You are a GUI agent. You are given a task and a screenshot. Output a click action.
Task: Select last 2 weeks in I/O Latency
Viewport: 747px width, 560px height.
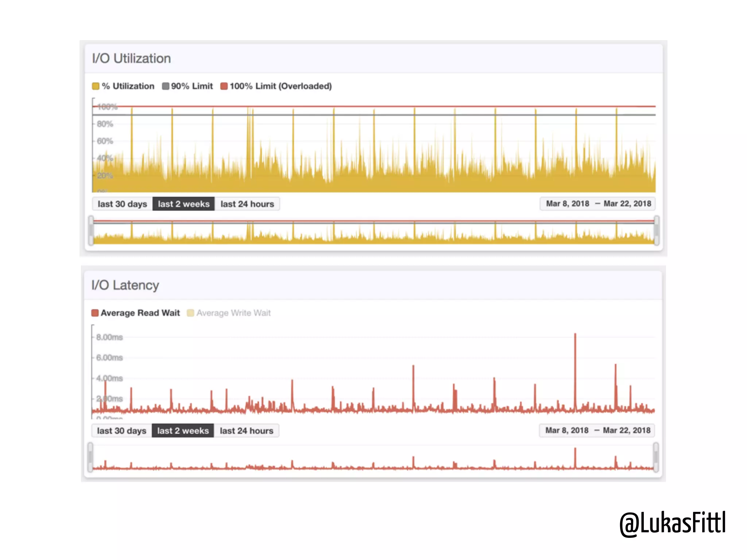(x=183, y=431)
